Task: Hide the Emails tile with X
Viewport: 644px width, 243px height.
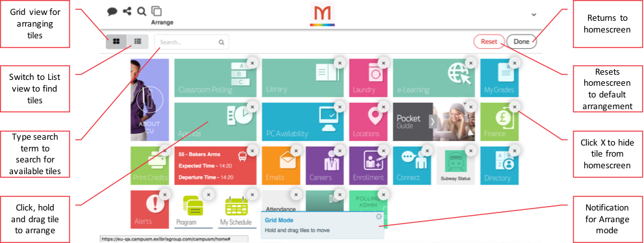Action: [x=296, y=151]
